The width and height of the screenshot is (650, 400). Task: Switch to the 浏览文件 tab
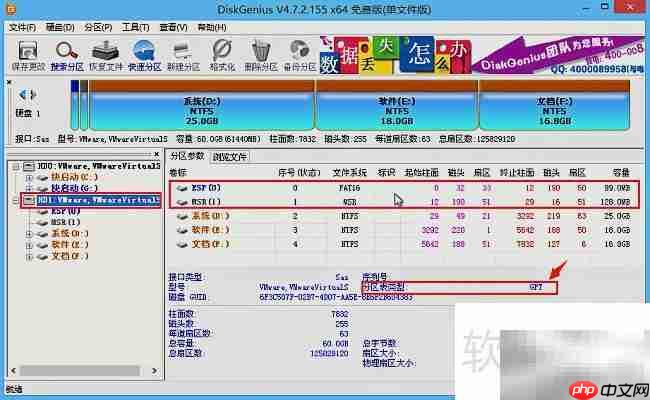point(229,157)
